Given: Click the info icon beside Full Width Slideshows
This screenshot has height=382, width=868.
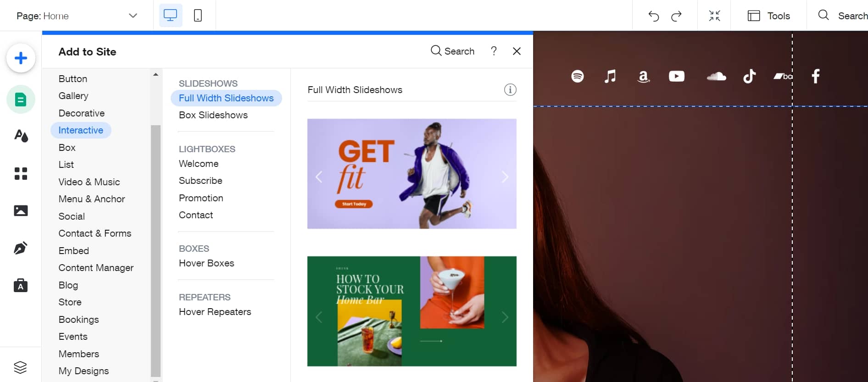Looking at the screenshot, I should [510, 89].
